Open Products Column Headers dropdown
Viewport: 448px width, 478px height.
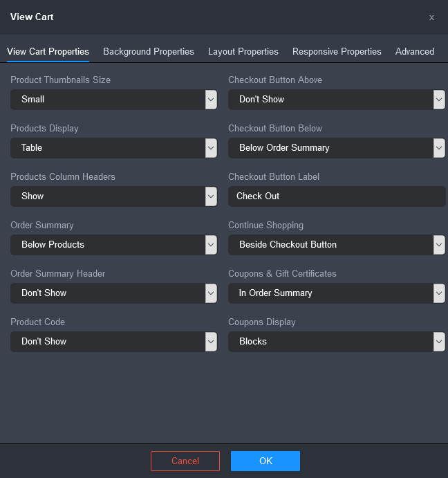(113, 196)
